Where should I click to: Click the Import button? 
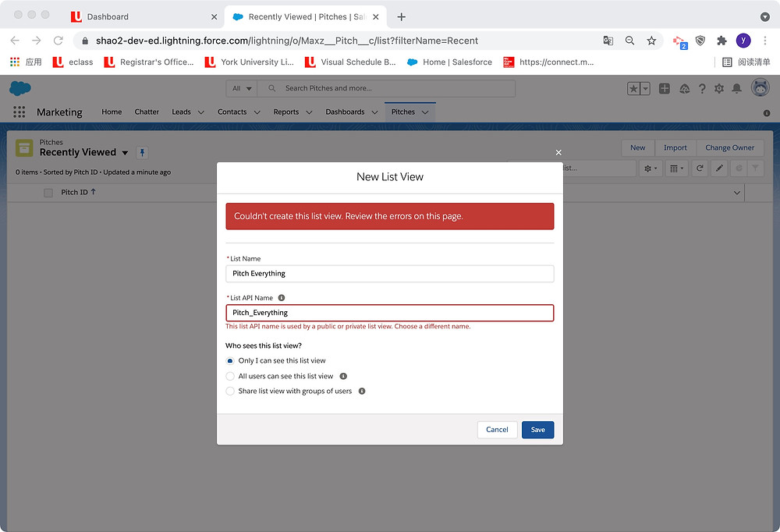pyautogui.click(x=675, y=147)
